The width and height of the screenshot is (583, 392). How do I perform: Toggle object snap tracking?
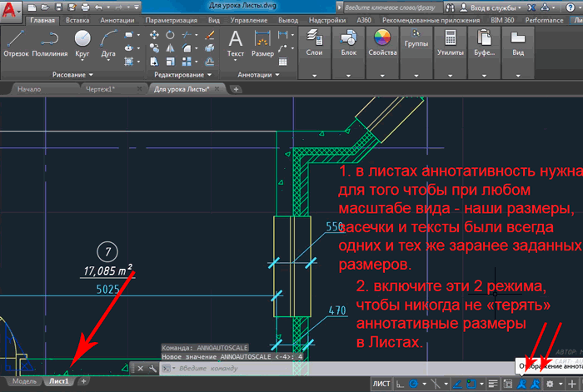tap(457, 384)
